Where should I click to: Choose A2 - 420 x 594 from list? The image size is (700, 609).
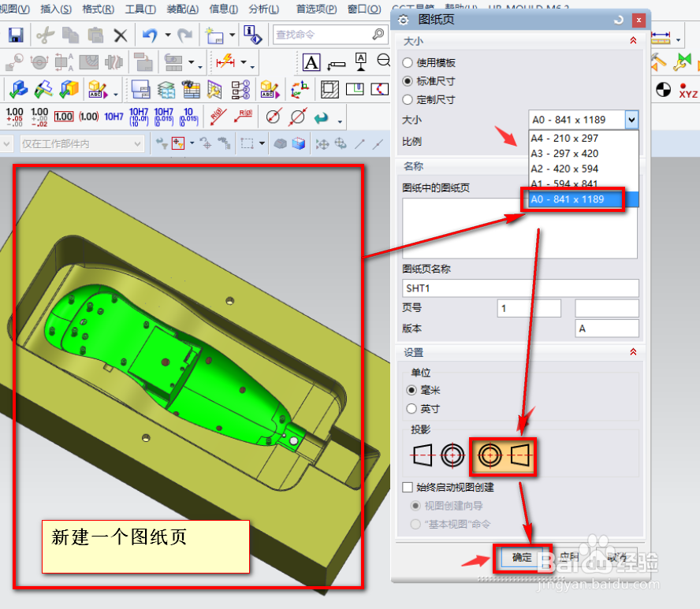(x=583, y=169)
